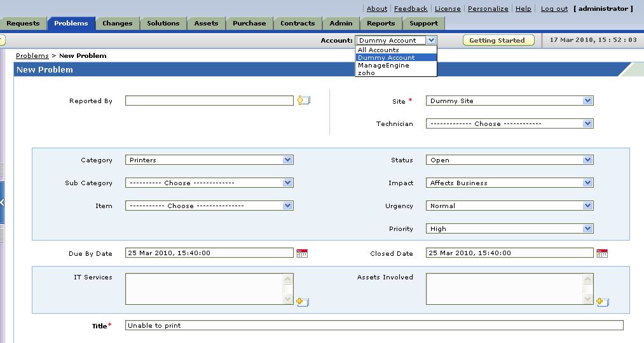
Task: Open the Feedback link
Action: coord(411,9)
